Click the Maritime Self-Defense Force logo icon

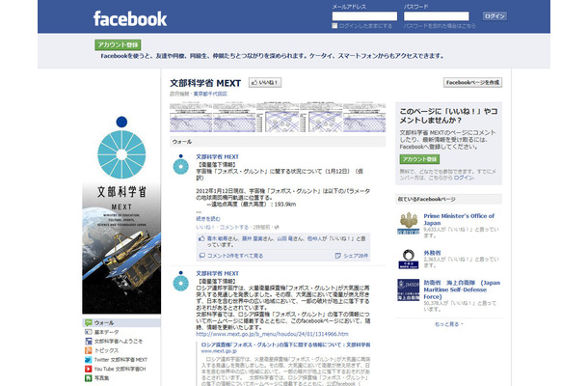pyautogui.click(x=408, y=289)
